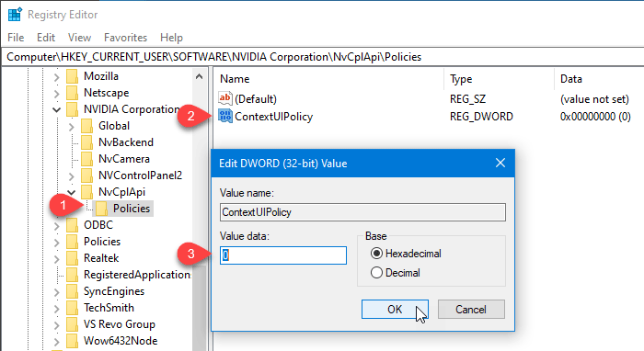This screenshot has width=644, height=351.
Task: Confirm the DWORD edit with OK
Action: (395, 309)
